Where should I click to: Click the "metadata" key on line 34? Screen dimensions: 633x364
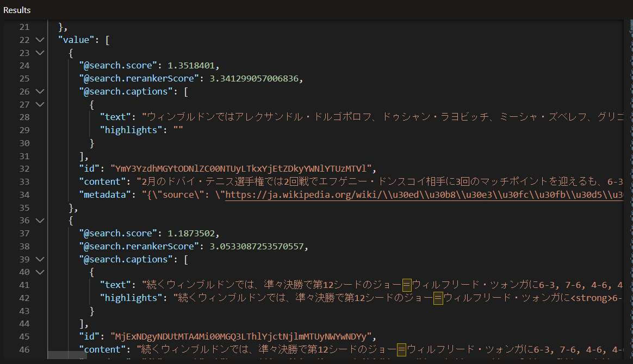click(x=105, y=194)
